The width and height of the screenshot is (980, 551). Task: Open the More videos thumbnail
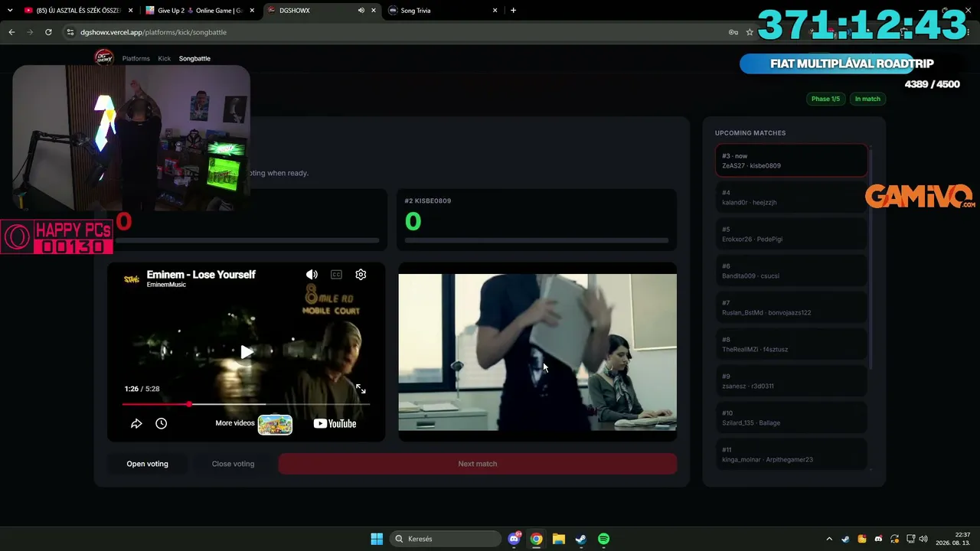click(x=275, y=424)
